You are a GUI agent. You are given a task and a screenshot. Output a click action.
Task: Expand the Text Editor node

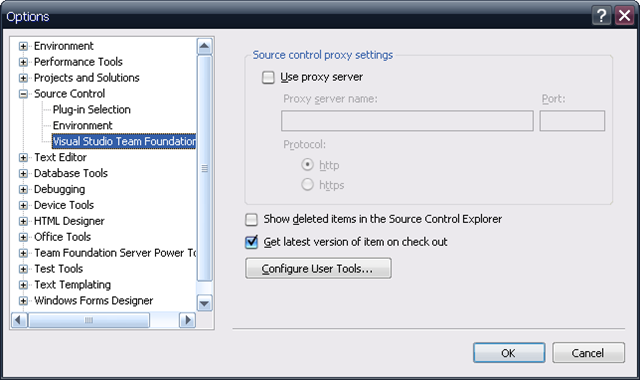coord(23,158)
